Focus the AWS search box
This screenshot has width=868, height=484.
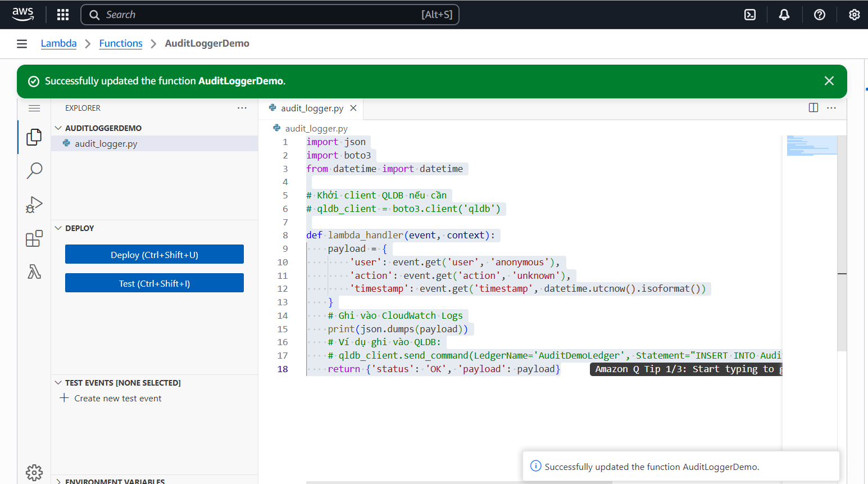pos(270,15)
